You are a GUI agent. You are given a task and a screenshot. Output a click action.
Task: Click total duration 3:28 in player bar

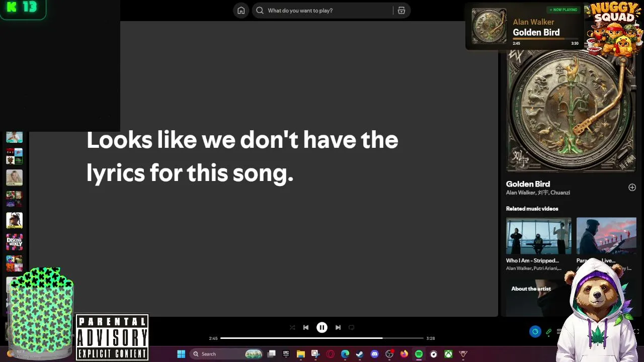tap(431, 338)
